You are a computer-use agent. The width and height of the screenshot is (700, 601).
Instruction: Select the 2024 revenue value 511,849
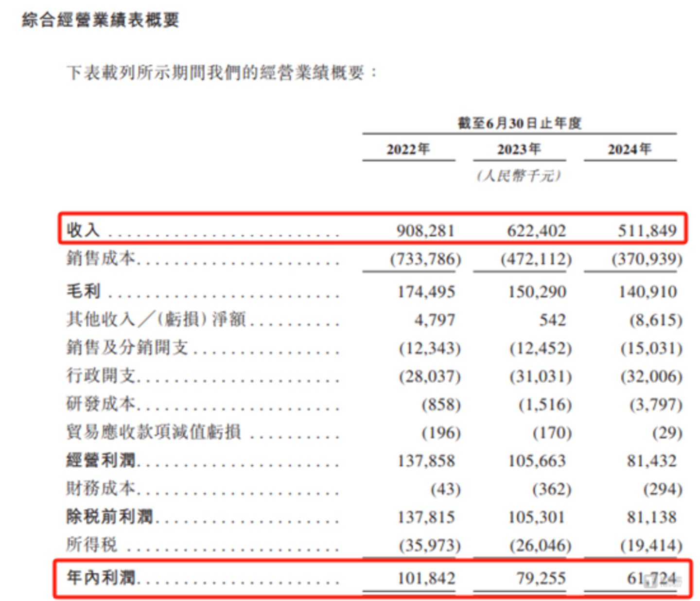click(647, 230)
